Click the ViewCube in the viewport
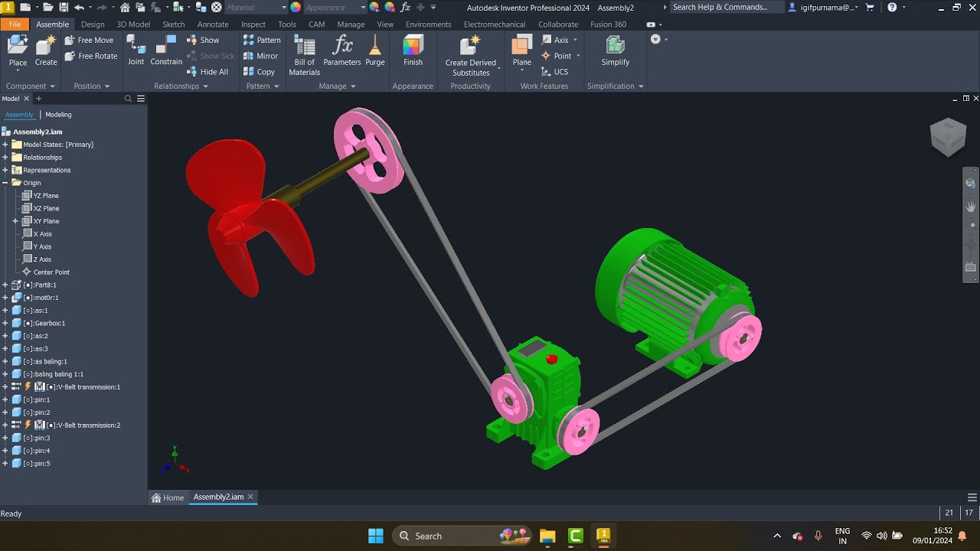 948,137
